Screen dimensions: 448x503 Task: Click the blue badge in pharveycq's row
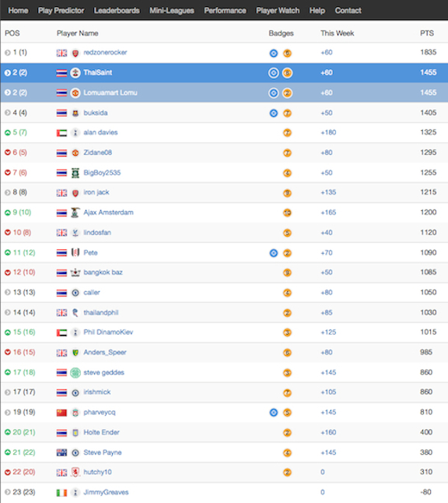pos(274,413)
